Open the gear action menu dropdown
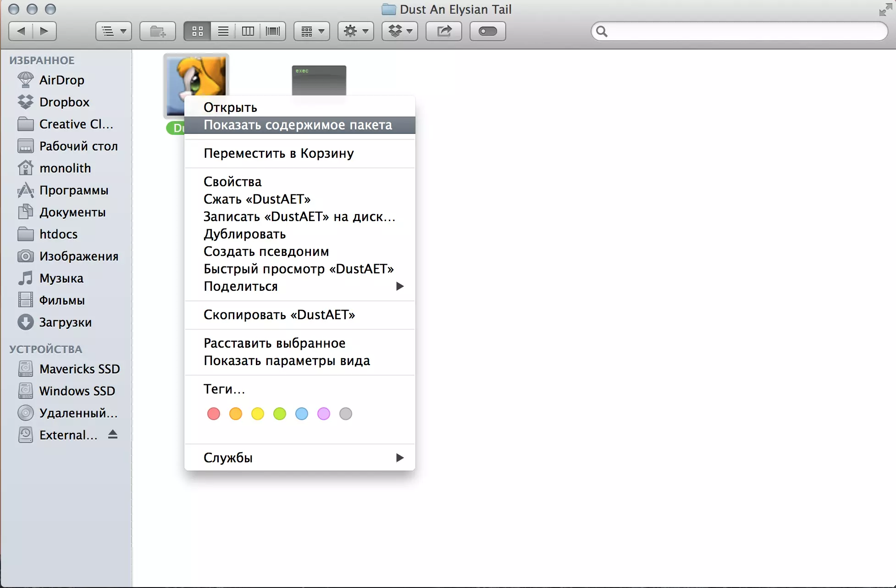The image size is (896, 588). (356, 31)
